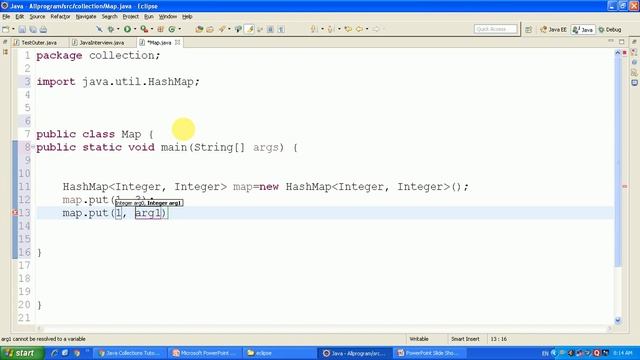Click the vertical scrollbar down arrow
Screen dimensions: 640x360
[618, 320]
